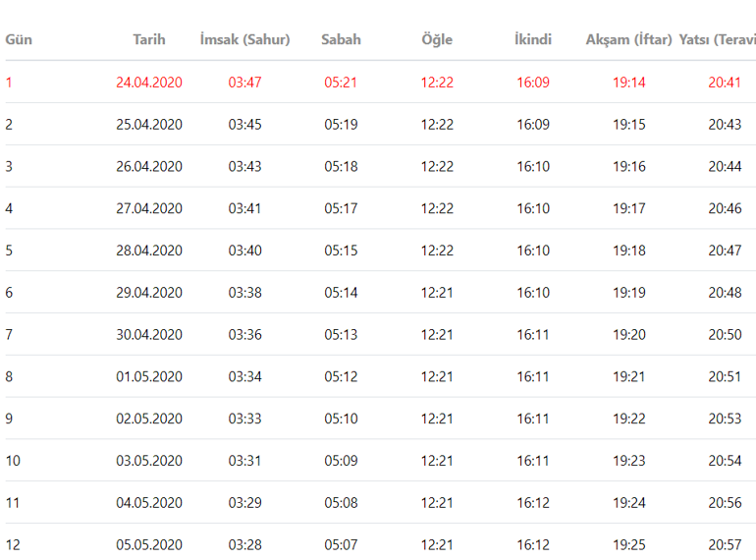Screen dimensions: 756x560
Task: Click the Sabah column header
Action: 341,40
